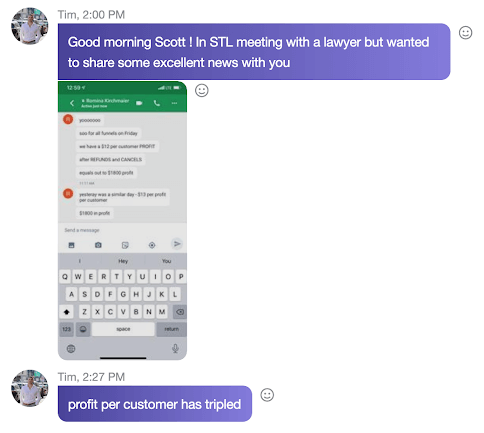Tap the microphone dictation icon on keyboard
Screen dimensions: 484x433
(175, 349)
